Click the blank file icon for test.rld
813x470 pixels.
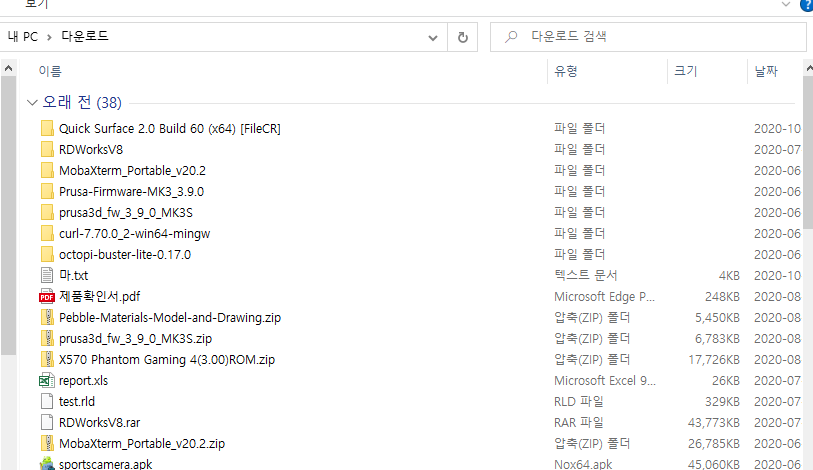click(x=47, y=402)
